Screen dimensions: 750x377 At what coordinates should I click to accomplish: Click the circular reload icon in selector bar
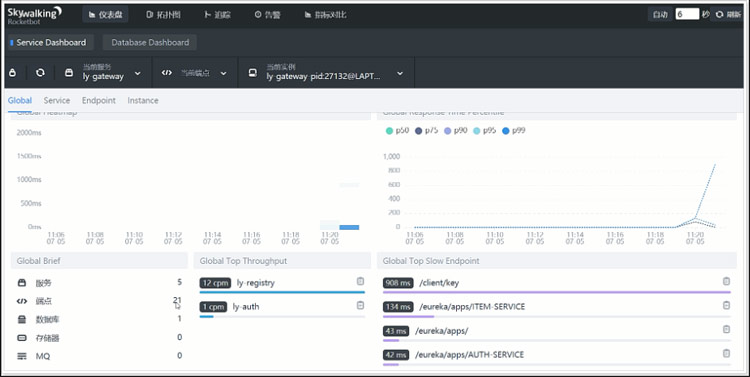(x=40, y=73)
